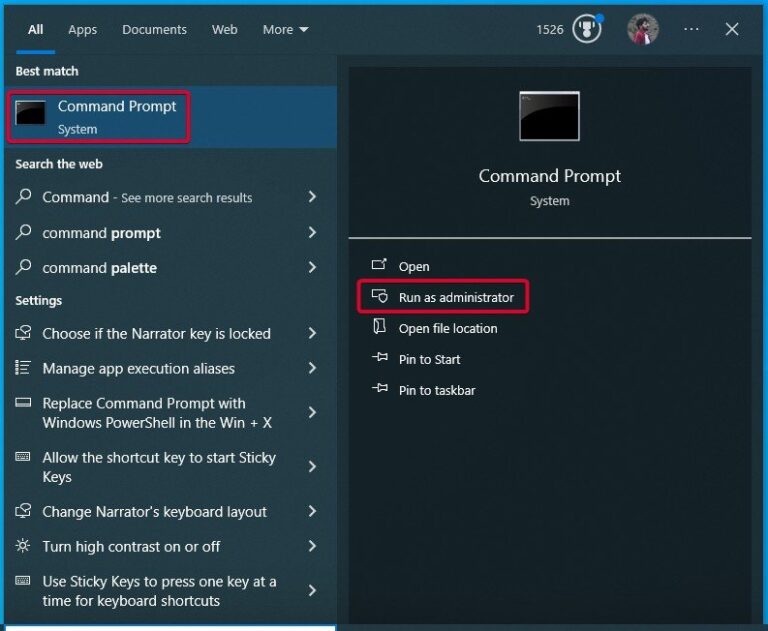This screenshot has height=631, width=768.
Task: Select Command Prompt best match result
Action: (x=170, y=117)
